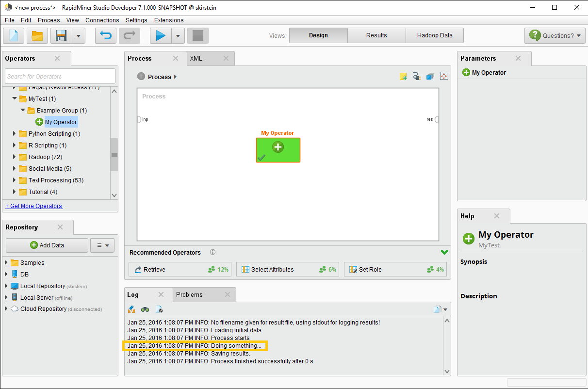Click the add note icon in Process panel
Screen dimensions: 588x389
coord(403,77)
